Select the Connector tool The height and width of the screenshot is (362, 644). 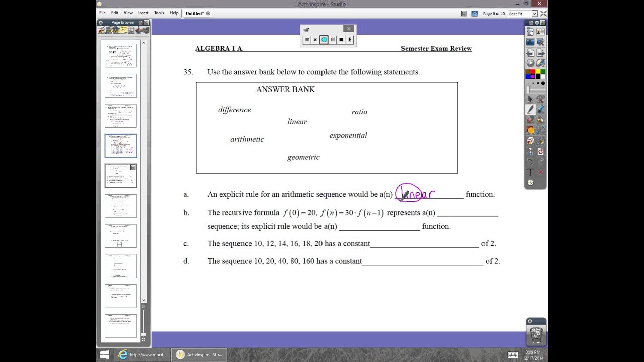click(x=541, y=130)
